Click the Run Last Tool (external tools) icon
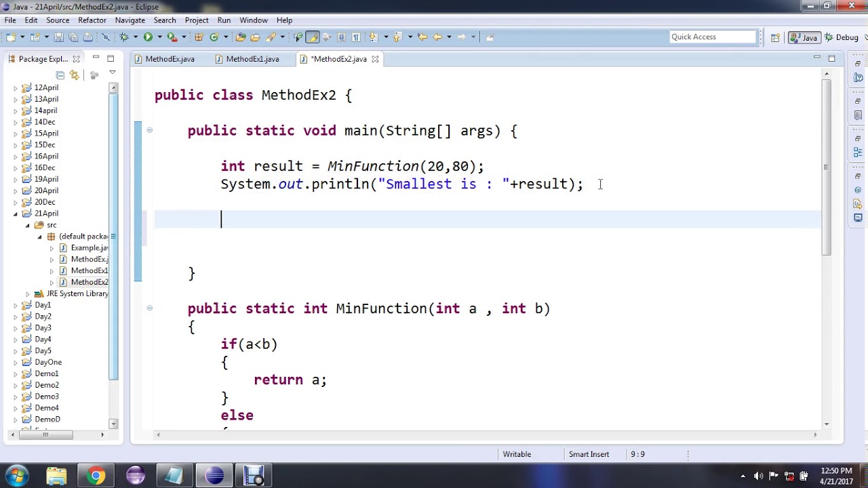The height and width of the screenshot is (488, 868). [172, 37]
